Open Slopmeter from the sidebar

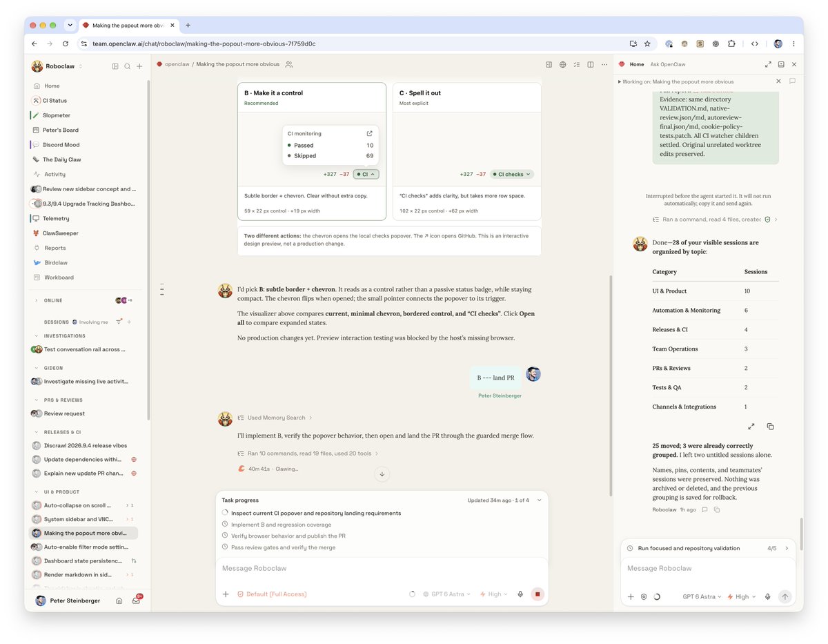[56, 115]
